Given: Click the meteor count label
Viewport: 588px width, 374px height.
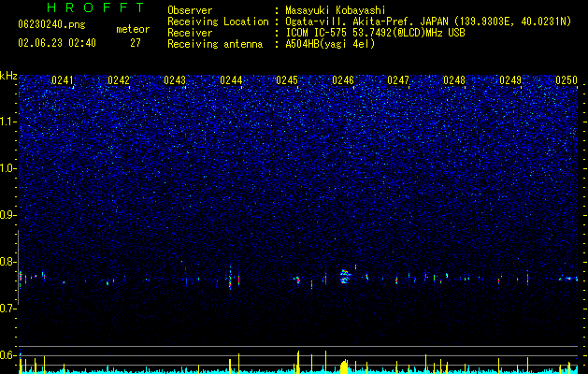Looking at the screenshot, I should [133, 29].
